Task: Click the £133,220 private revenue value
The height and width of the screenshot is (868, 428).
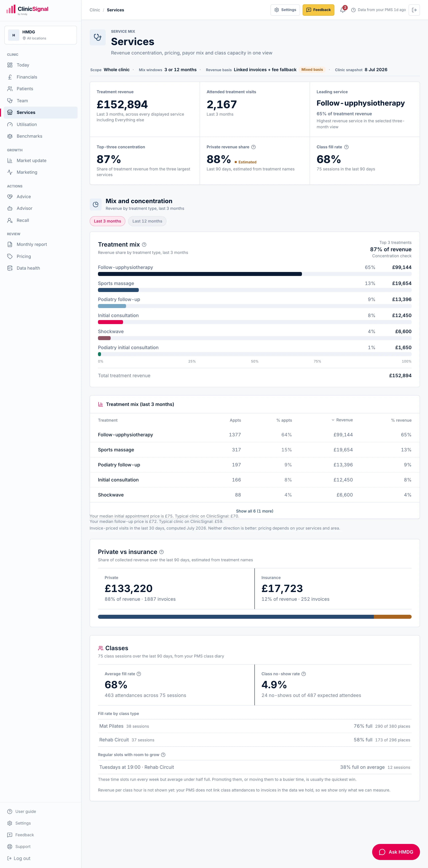Action: point(129,588)
